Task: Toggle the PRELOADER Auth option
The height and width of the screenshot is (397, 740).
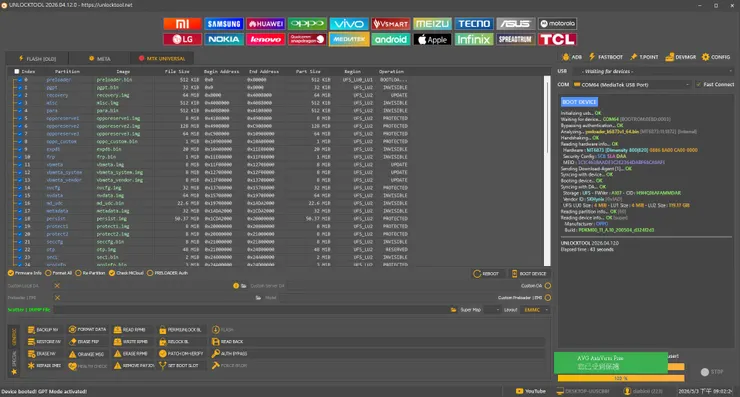Action: [x=167, y=273]
